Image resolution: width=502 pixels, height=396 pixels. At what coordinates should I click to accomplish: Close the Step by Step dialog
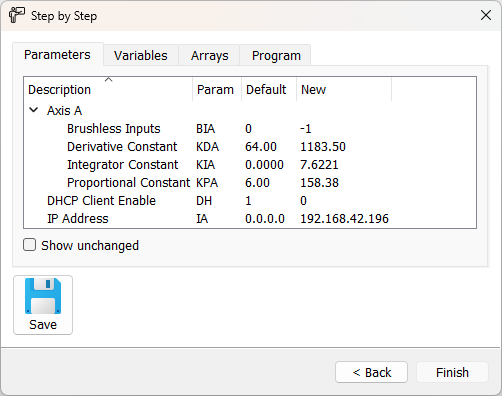(486, 15)
